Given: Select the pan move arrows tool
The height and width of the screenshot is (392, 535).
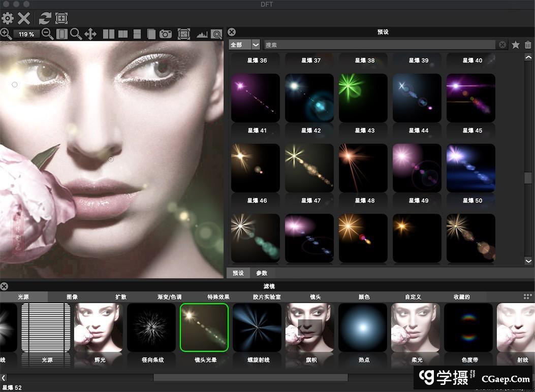Looking at the screenshot, I should (x=90, y=34).
